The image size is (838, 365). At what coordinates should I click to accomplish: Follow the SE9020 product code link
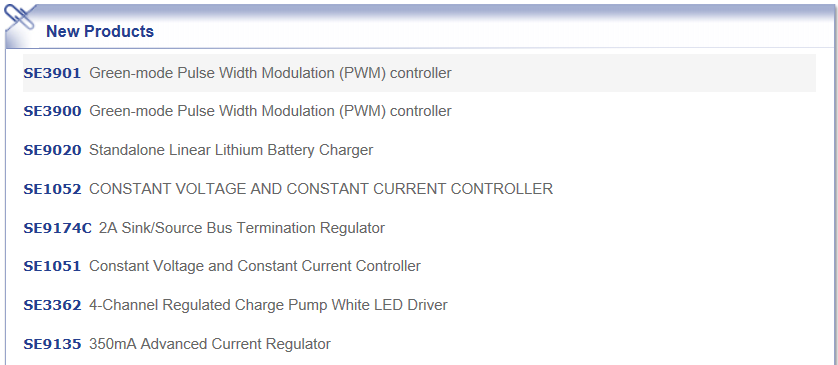point(52,150)
